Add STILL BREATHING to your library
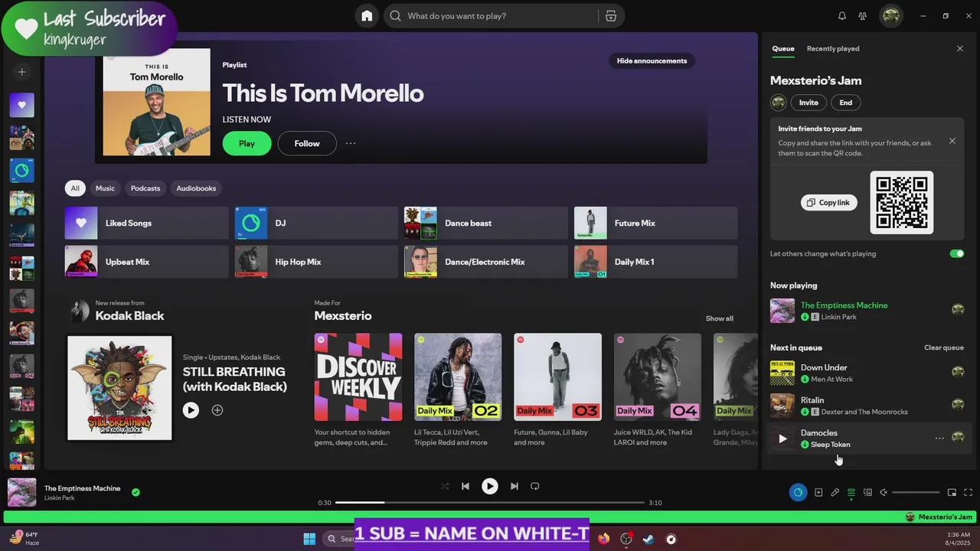980x551 pixels. 217,410
